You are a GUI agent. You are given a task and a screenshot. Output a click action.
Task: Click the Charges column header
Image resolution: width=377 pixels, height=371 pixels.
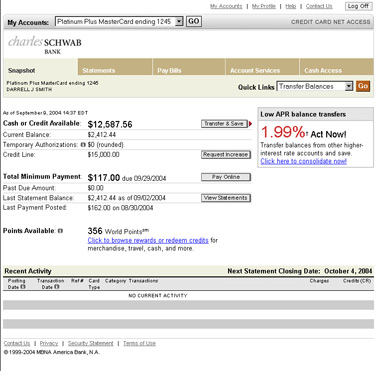coord(319,281)
